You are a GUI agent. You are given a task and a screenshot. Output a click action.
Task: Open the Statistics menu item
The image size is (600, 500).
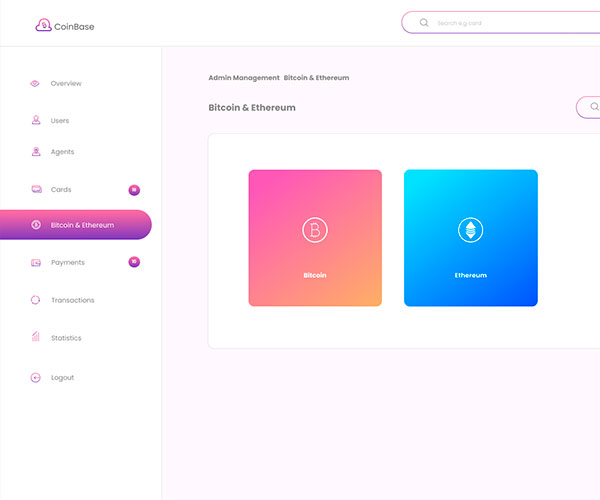click(66, 338)
